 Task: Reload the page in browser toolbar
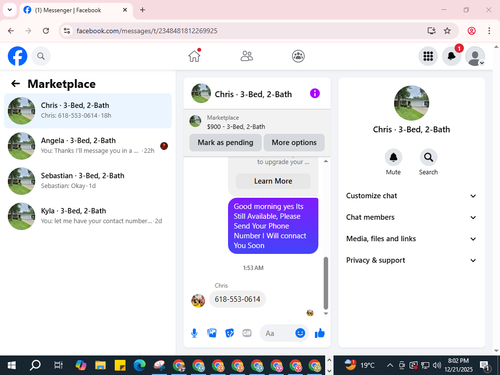pyautogui.click(x=46, y=31)
